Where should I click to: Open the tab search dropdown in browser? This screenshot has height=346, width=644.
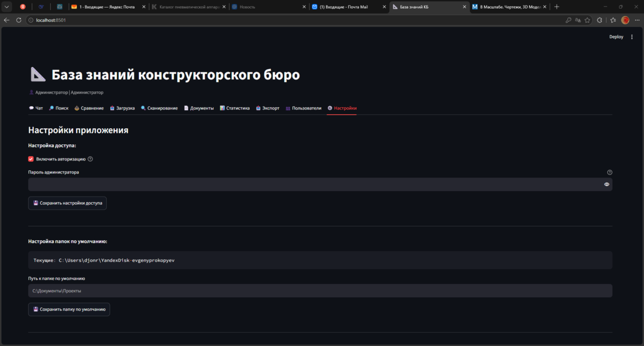pyautogui.click(x=7, y=7)
